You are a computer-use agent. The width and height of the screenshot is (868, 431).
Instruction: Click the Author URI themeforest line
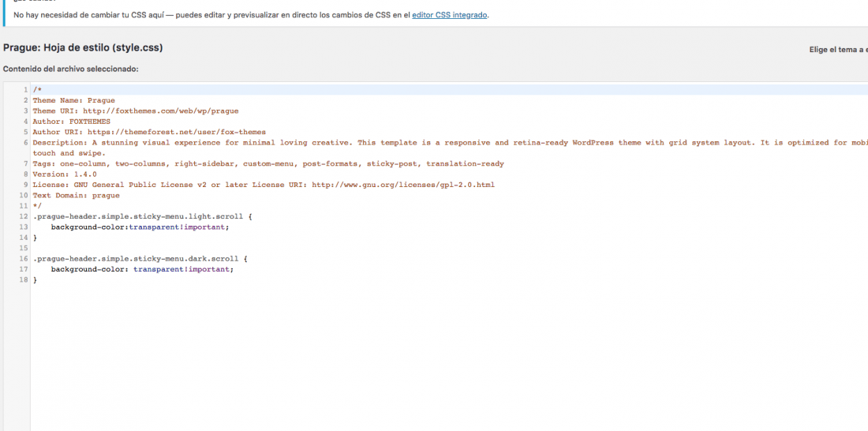(149, 132)
